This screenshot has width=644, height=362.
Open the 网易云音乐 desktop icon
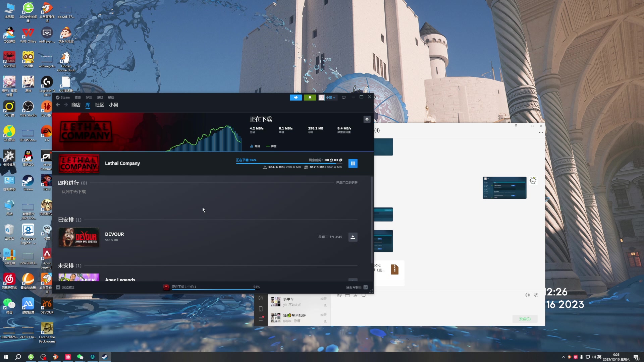(9, 281)
